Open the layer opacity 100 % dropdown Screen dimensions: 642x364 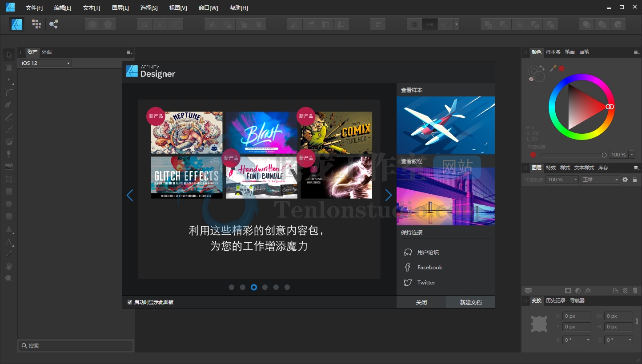click(563, 180)
